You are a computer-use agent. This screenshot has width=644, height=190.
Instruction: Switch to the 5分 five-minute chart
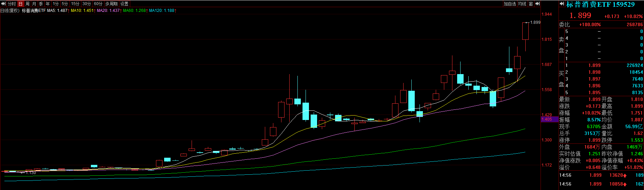64,4
